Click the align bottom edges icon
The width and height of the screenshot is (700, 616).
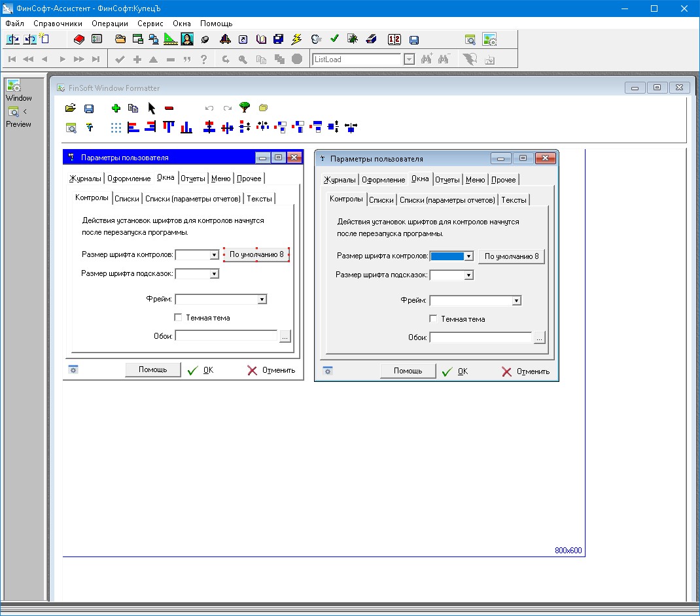186,128
